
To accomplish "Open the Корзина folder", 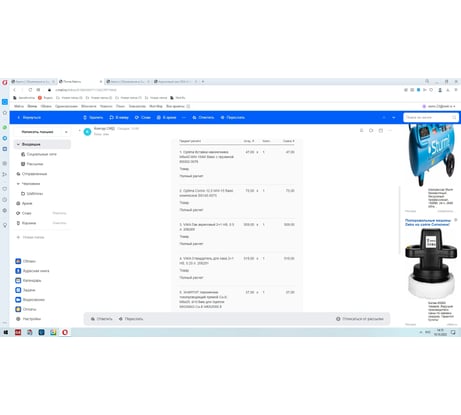I will (x=29, y=223).
